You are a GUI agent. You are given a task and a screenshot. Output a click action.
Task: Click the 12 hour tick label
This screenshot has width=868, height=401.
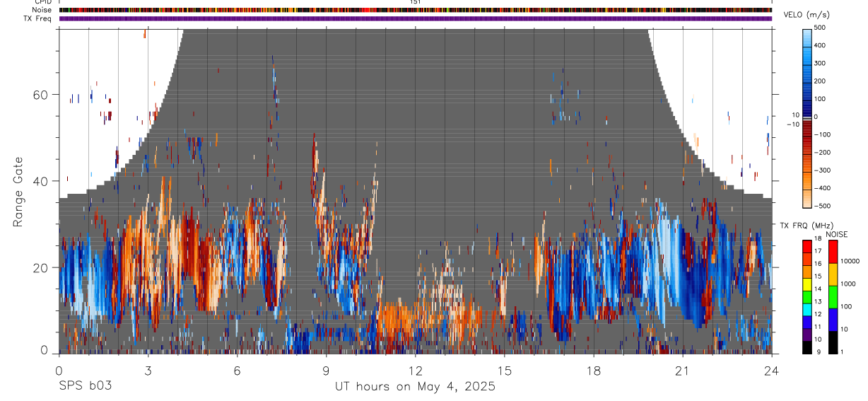pyautogui.click(x=416, y=370)
